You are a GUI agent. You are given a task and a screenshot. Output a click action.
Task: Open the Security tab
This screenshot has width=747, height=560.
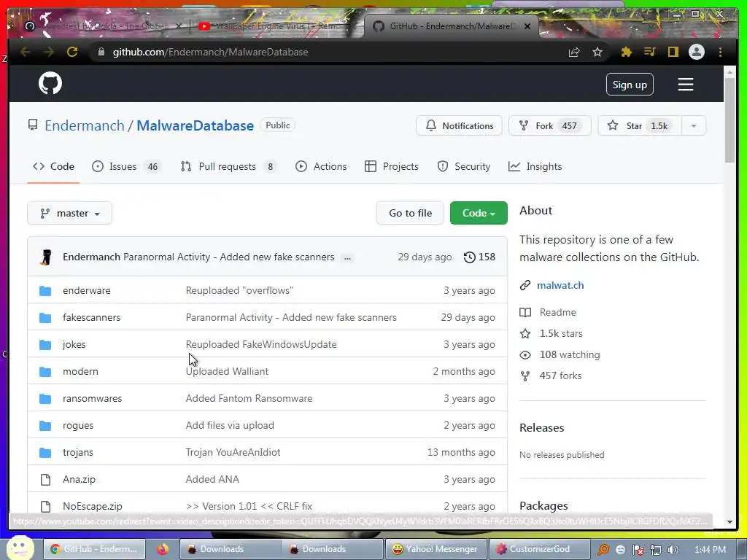463,166
